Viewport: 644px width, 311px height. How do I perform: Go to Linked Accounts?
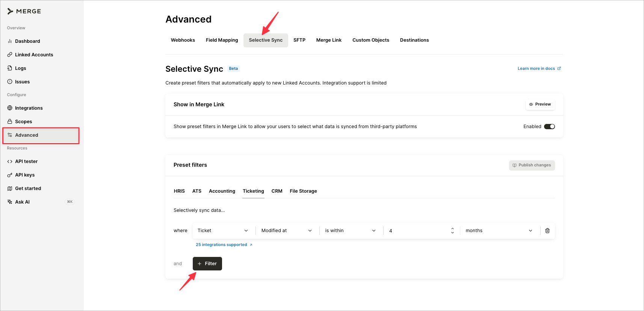pos(41,55)
